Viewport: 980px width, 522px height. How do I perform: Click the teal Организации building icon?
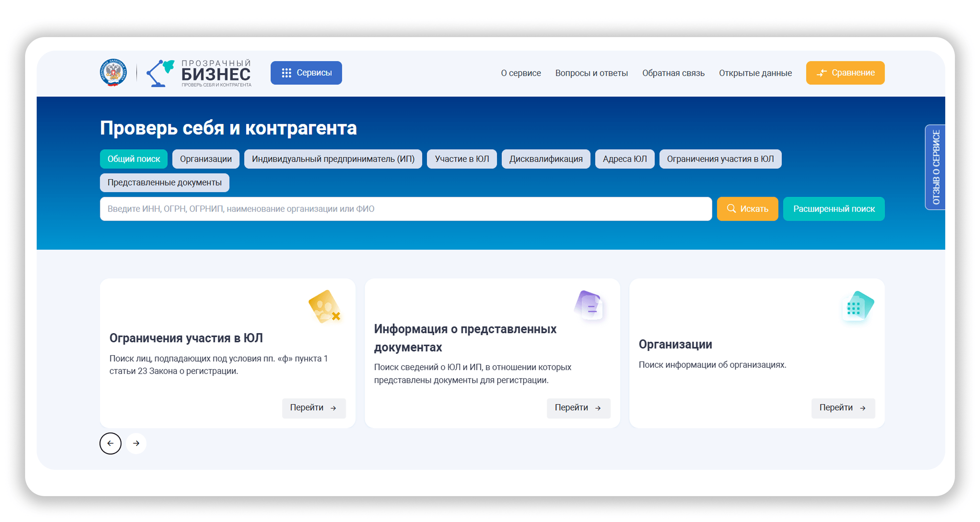(858, 306)
